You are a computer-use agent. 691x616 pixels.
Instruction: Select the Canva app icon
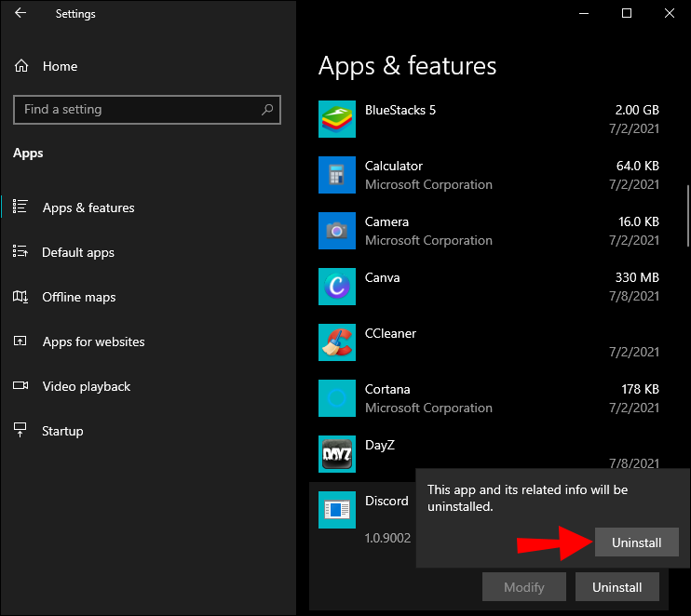(x=336, y=287)
